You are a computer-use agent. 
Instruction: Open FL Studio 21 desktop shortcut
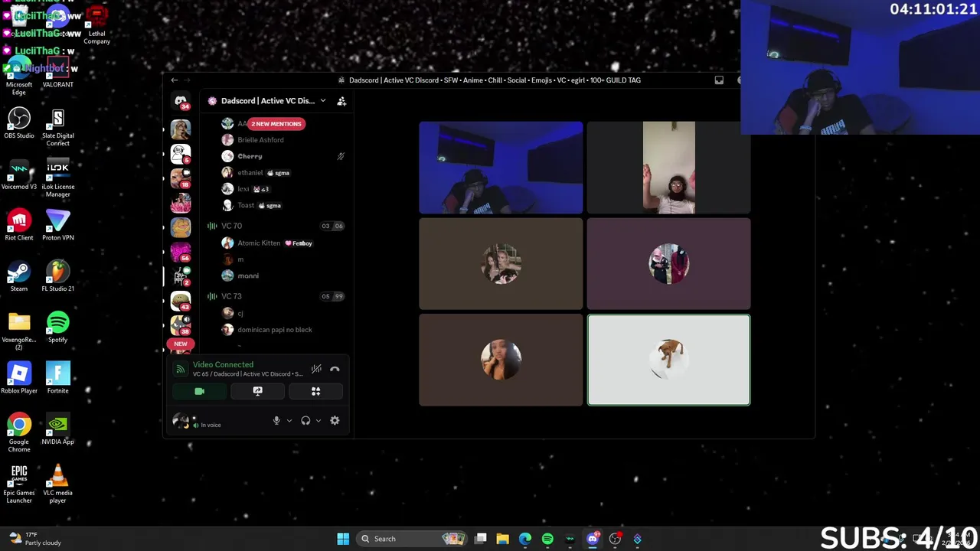point(57,275)
